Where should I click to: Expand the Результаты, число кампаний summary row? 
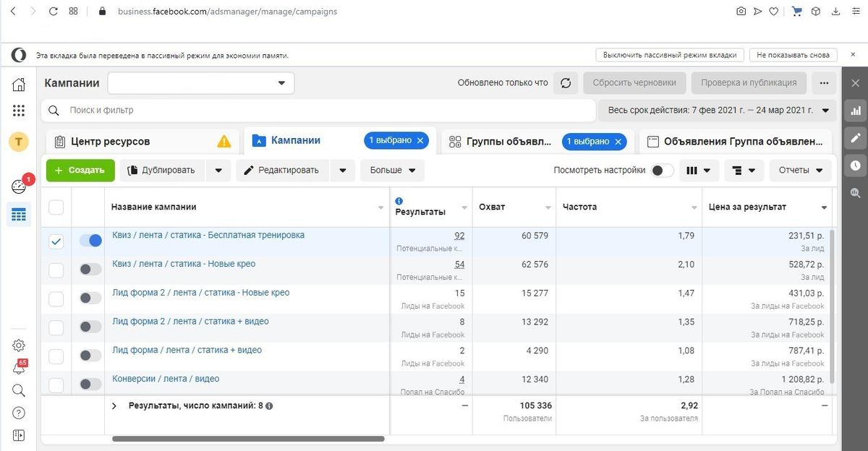coord(114,406)
